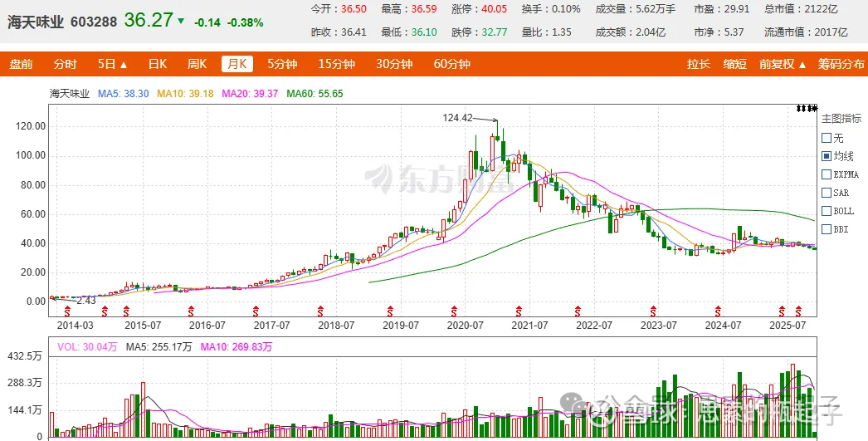Switch to the 15分钟 chart tab

tap(337, 64)
